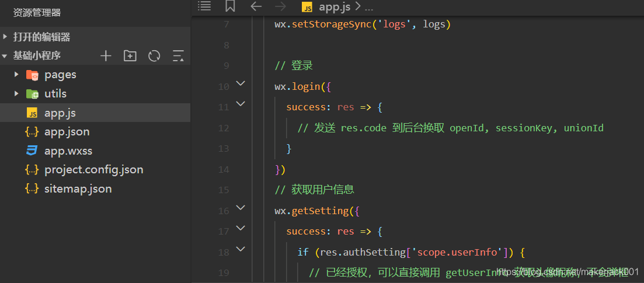Go forward with the right arrow
Viewport: 644px width, 283px height.
(280, 6)
